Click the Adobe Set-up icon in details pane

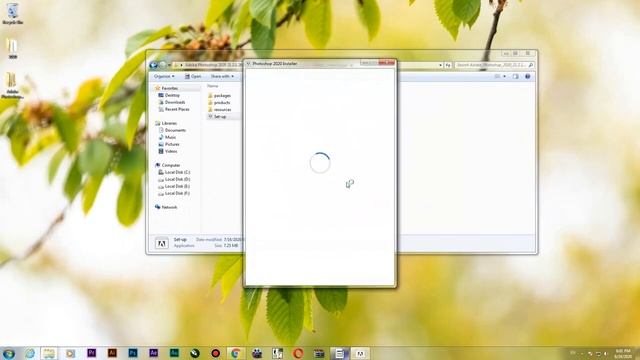(x=162, y=243)
